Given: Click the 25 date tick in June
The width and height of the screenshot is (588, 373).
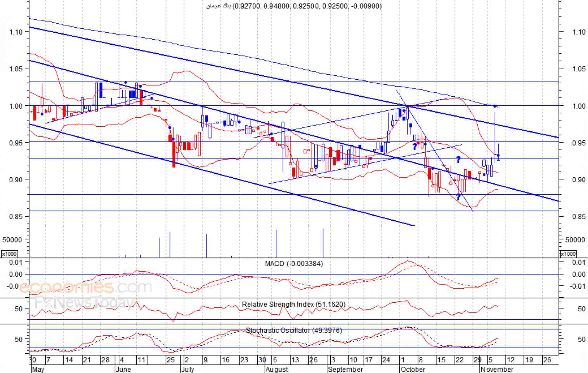Looking at the screenshot, I should click(x=171, y=360).
